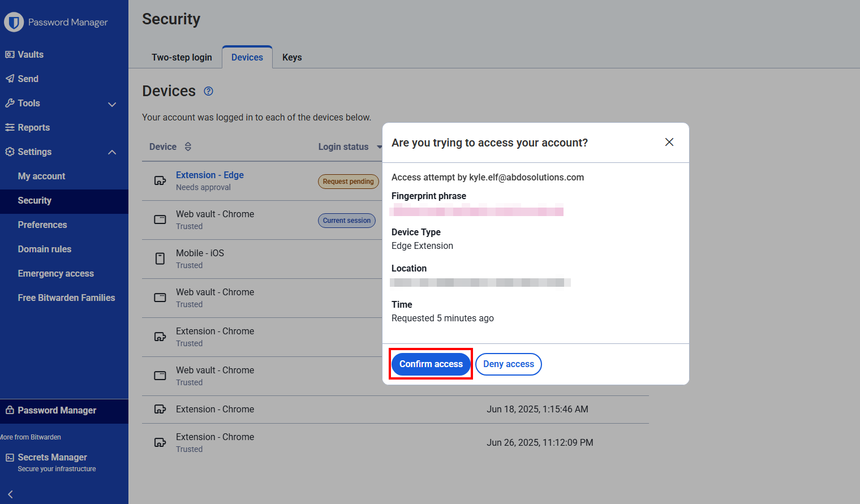This screenshot has height=504, width=860.
Task: Collapse the sidebar with the left arrow
Action: (x=10, y=494)
